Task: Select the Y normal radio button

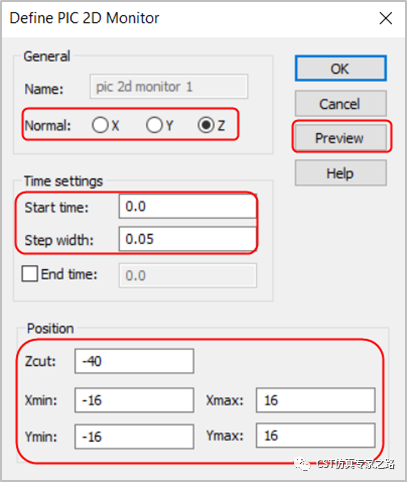Action: tap(154, 125)
